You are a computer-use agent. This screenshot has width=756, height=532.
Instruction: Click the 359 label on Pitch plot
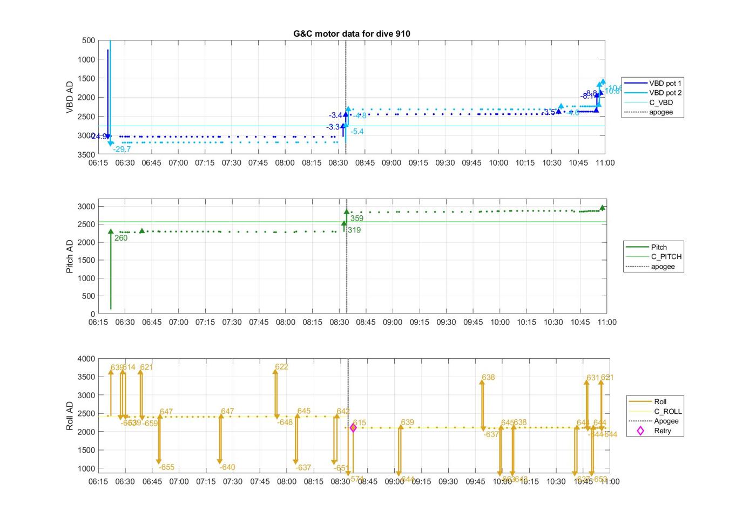[357, 219]
